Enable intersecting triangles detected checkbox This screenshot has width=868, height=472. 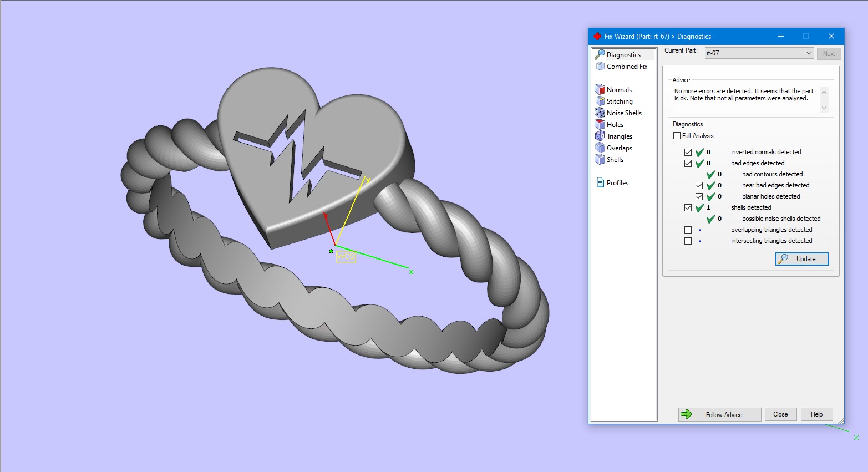click(x=688, y=241)
